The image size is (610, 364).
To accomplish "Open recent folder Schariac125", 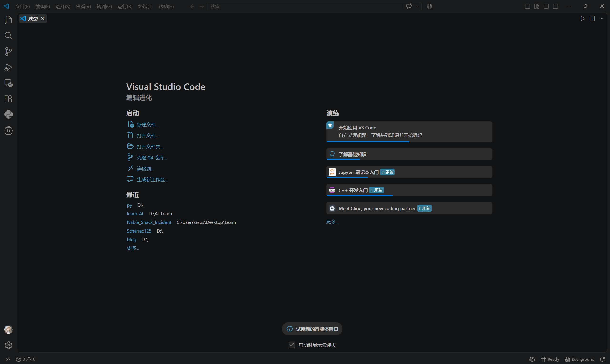I will [x=139, y=231].
